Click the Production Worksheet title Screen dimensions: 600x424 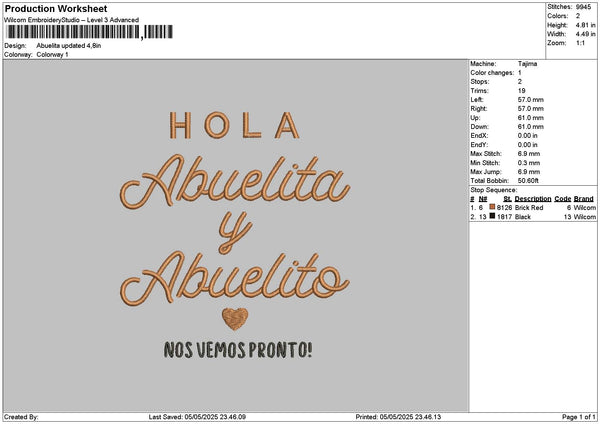tap(56, 8)
